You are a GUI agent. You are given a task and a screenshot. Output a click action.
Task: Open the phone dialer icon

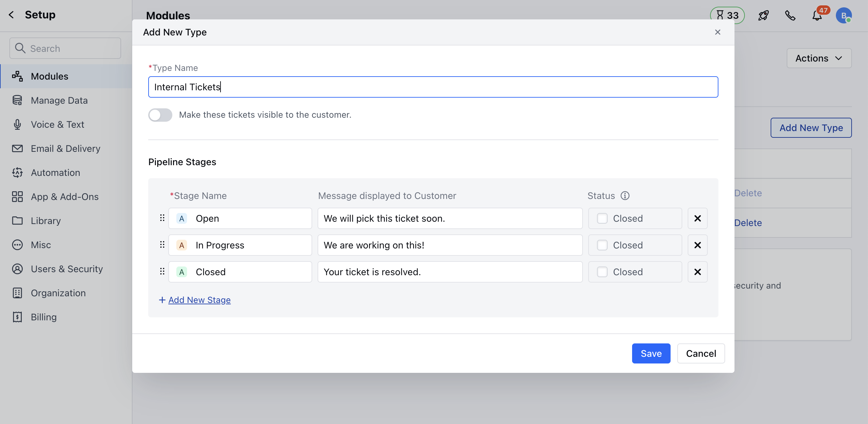coord(790,15)
